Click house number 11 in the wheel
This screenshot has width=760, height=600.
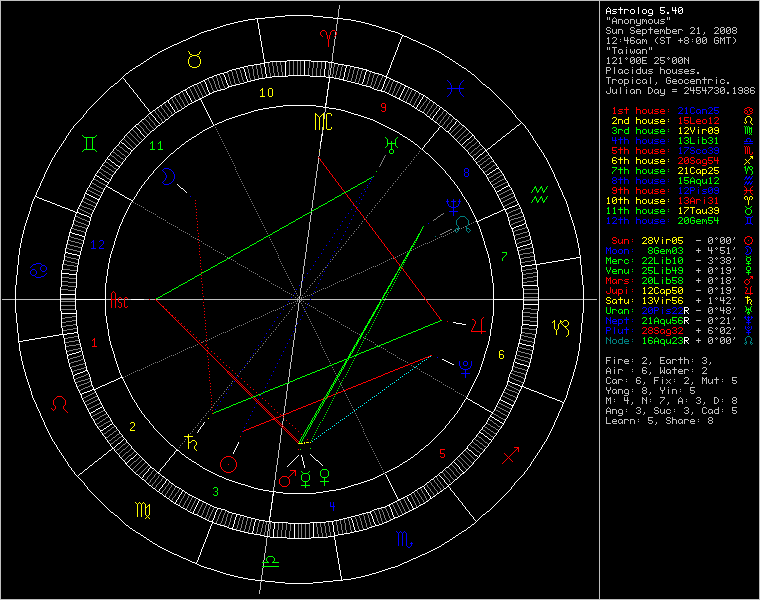[x=156, y=145]
